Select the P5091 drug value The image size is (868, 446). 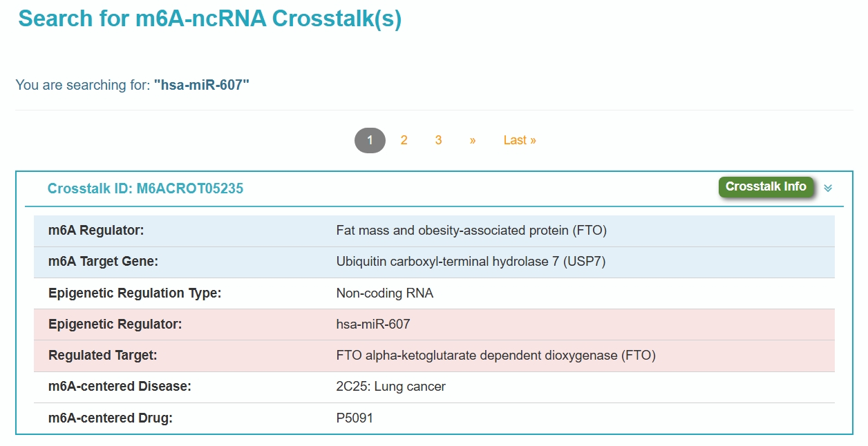pyautogui.click(x=355, y=418)
